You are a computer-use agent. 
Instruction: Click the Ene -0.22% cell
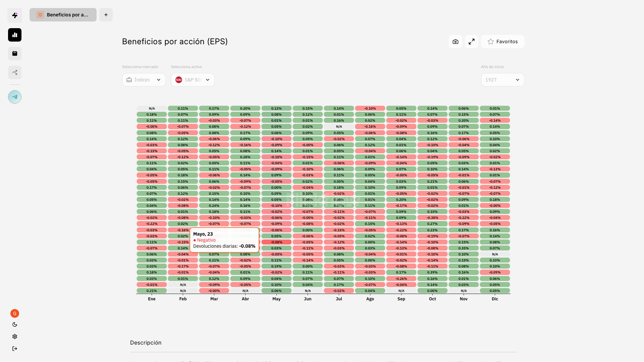tap(152, 224)
